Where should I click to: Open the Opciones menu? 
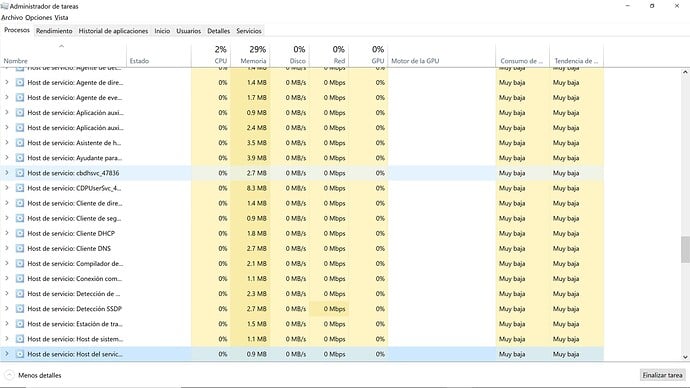click(38, 18)
